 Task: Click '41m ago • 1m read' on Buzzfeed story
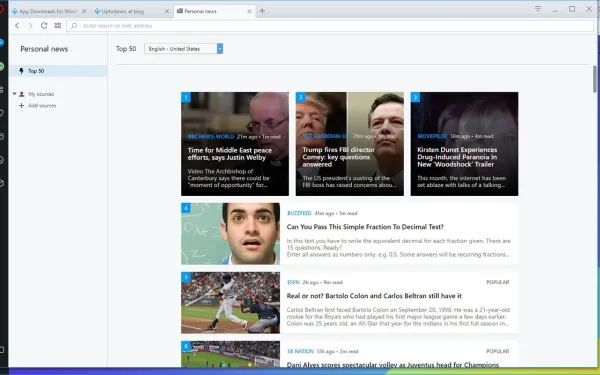click(x=336, y=213)
